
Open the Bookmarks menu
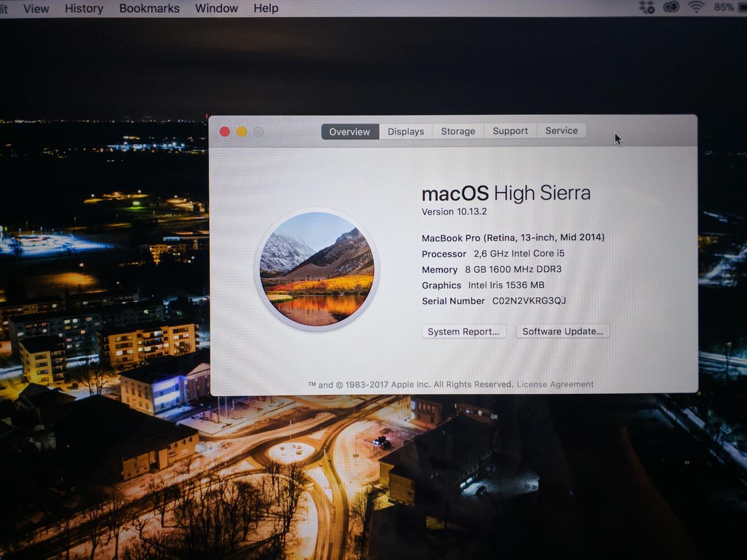click(x=149, y=9)
